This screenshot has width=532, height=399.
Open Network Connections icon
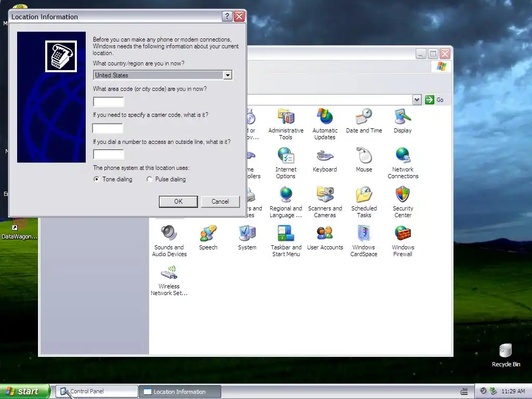pyautogui.click(x=403, y=163)
